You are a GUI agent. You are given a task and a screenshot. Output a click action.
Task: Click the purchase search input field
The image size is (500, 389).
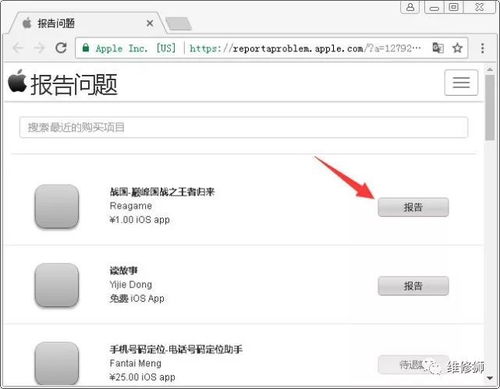[244, 127]
